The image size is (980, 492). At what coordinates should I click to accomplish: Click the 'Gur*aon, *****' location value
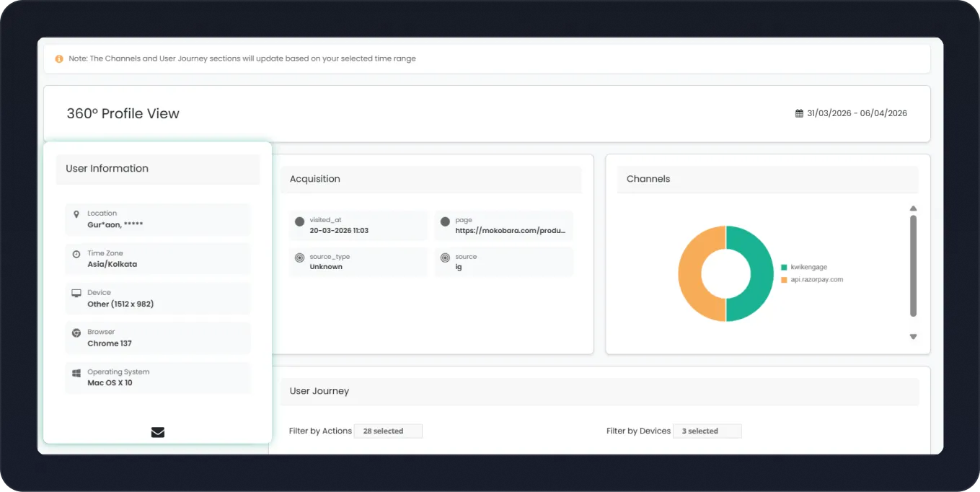point(115,224)
